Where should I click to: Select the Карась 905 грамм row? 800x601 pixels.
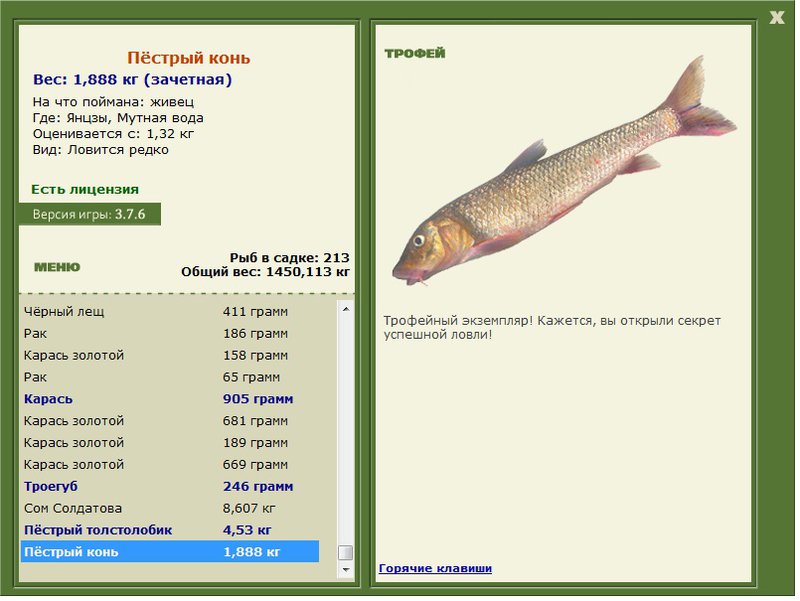click(170, 399)
